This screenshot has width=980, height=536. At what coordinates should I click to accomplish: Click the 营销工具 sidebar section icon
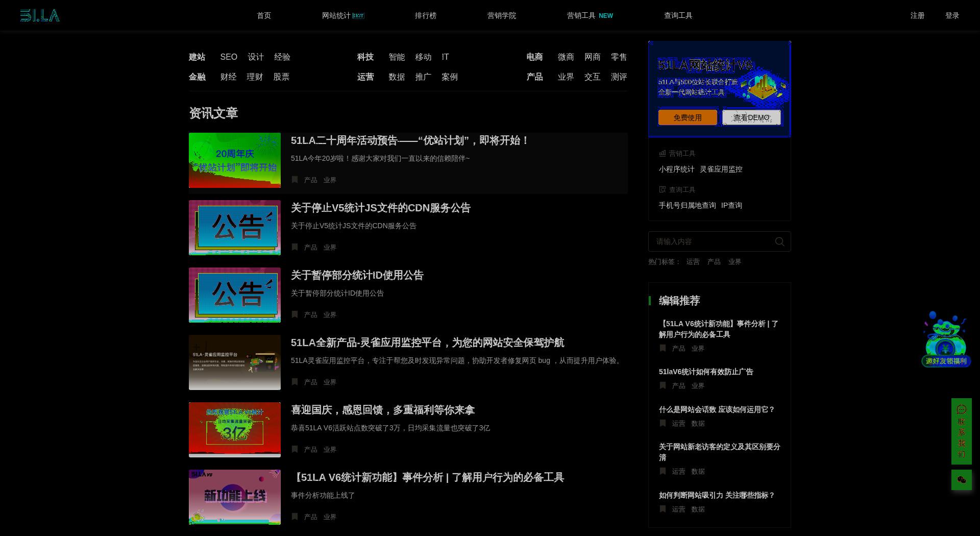point(663,153)
